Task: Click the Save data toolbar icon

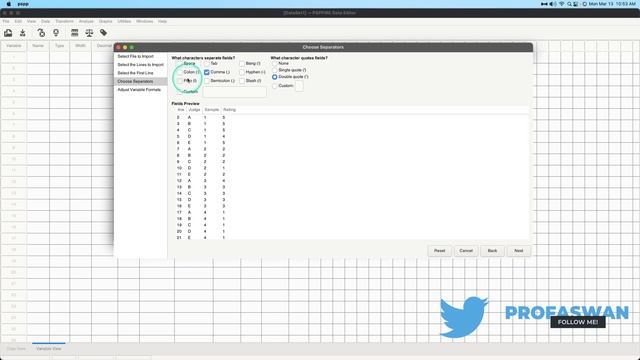Action: [23, 33]
